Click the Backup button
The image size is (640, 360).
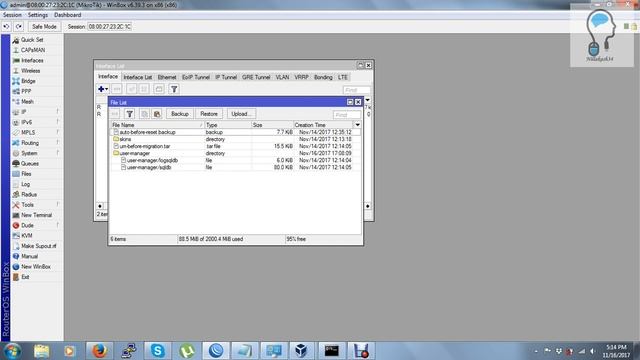[180, 114]
